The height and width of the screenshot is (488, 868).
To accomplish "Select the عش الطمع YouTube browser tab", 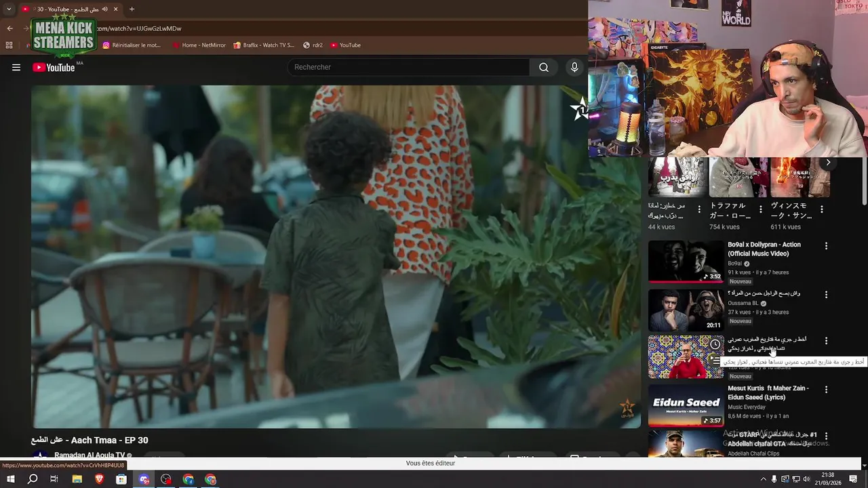I will pos(70,9).
